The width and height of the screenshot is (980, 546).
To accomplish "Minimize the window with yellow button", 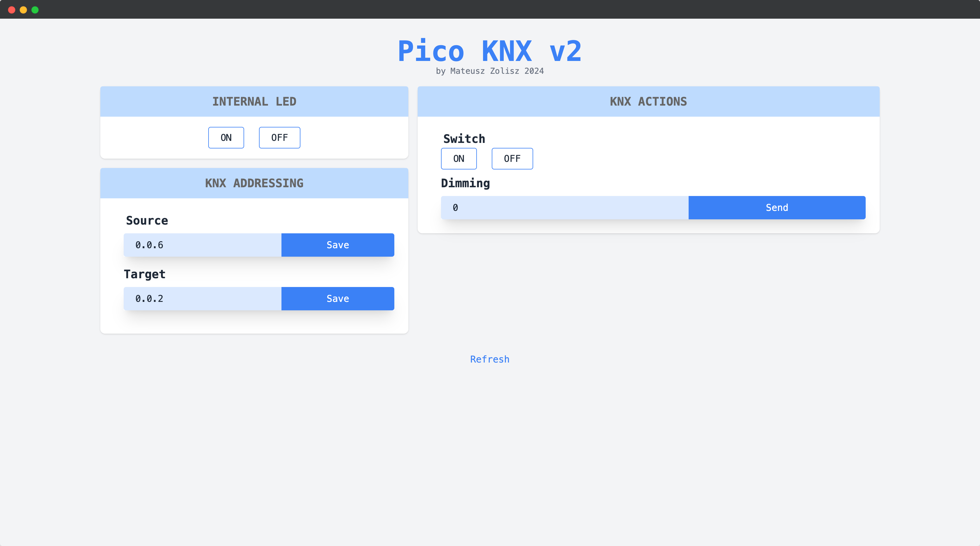I will pos(23,10).
